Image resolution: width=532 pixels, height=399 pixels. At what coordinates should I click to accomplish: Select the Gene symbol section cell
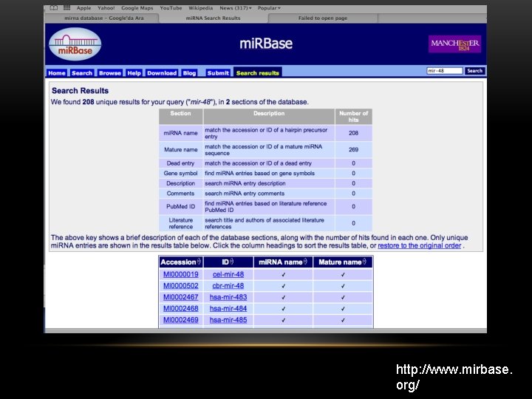click(x=180, y=174)
